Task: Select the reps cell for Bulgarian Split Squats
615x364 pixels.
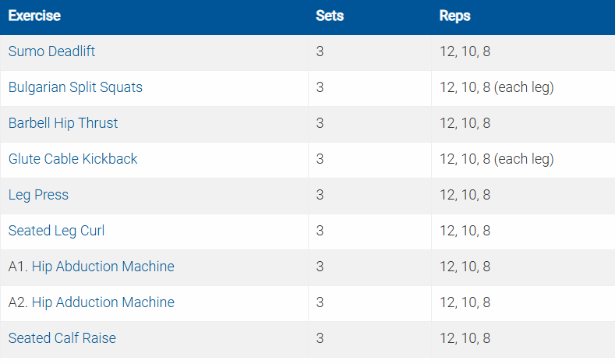Action: coord(497,87)
